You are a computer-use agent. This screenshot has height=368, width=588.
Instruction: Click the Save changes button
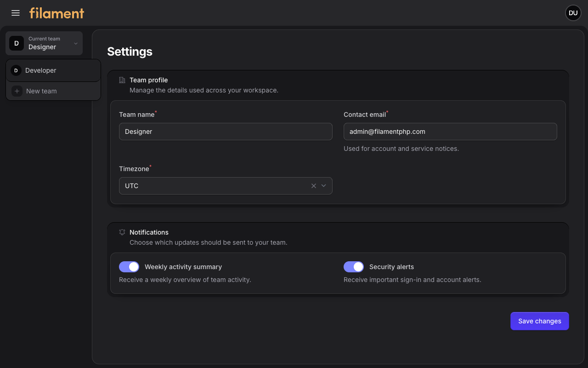coord(540,321)
